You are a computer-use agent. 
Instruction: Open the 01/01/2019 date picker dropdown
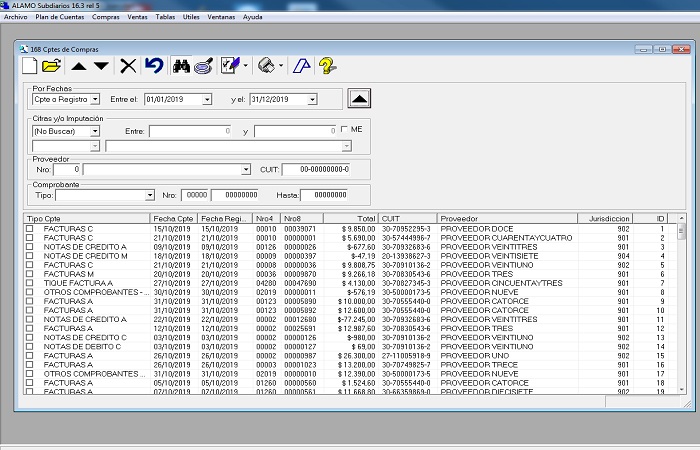pos(207,99)
